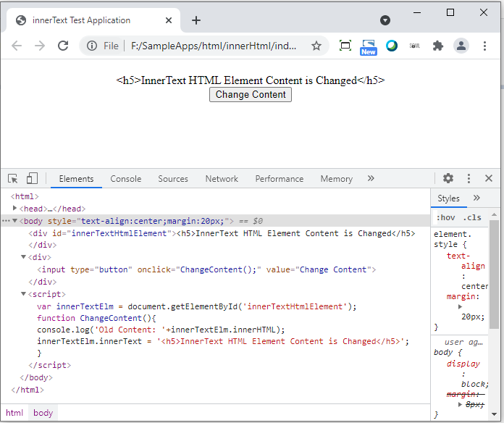Switch to the Memory tab

(337, 179)
